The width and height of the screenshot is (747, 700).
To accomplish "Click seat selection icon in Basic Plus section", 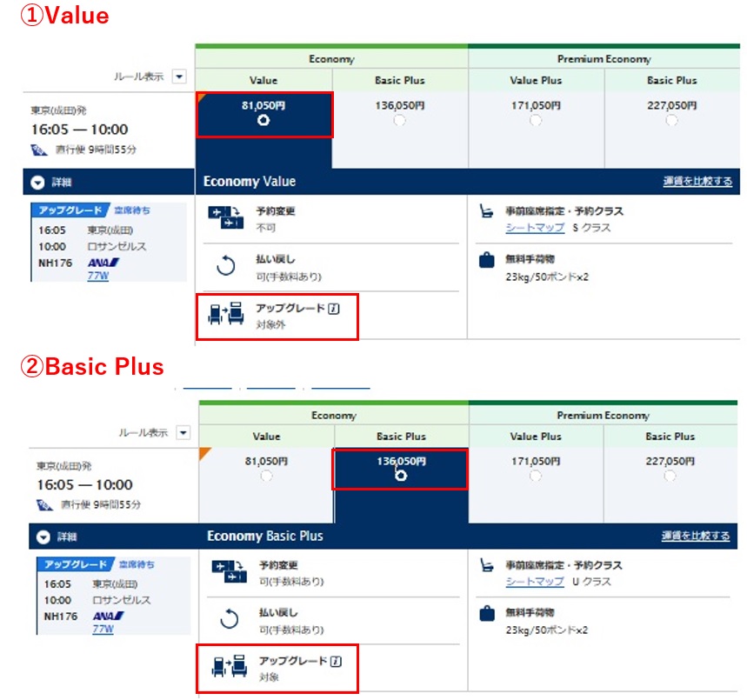I will point(486,565).
